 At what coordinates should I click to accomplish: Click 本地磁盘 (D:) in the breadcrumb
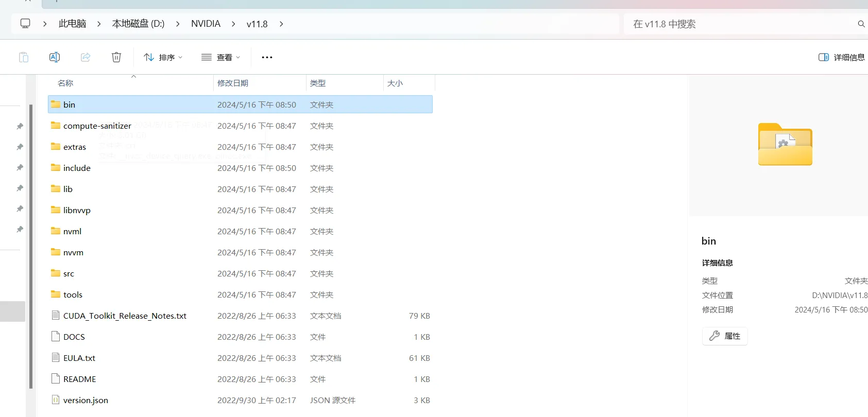pos(138,24)
